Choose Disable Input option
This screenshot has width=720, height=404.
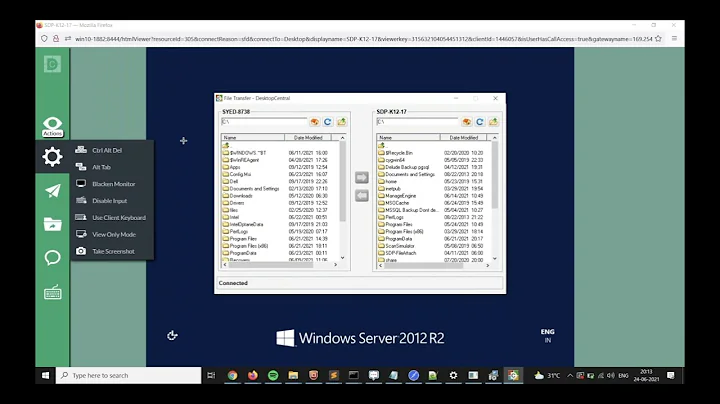coord(112,201)
